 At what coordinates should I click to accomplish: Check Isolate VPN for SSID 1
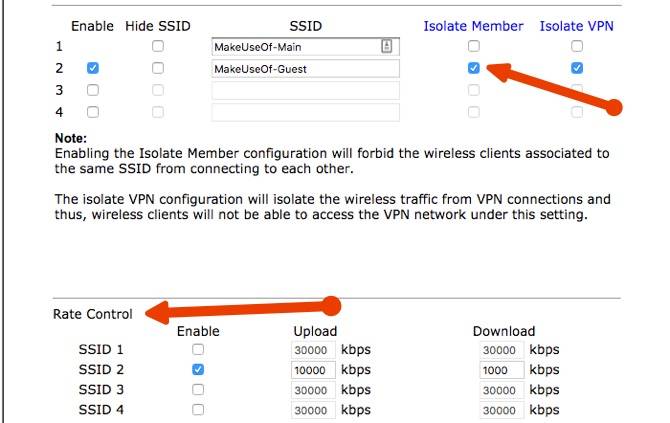click(576, 47)
